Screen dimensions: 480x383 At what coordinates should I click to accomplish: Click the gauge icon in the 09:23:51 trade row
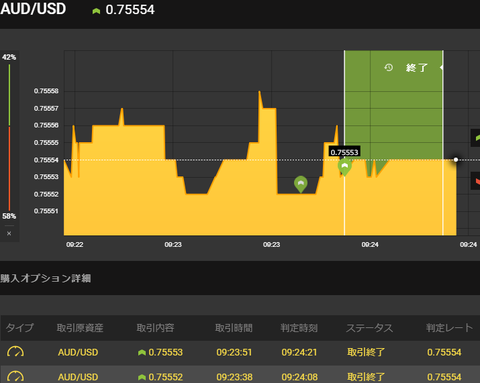tap(15, 352)
